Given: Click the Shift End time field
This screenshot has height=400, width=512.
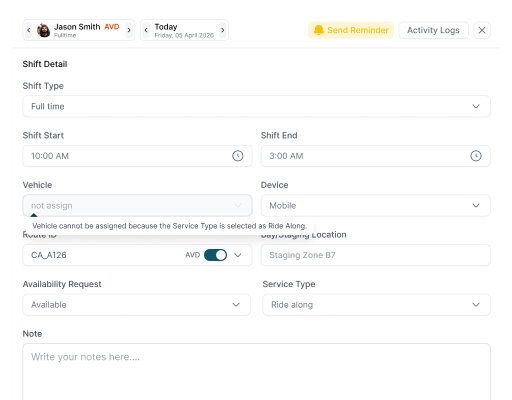Looking at the screenshot, I should tap(376, 156).
